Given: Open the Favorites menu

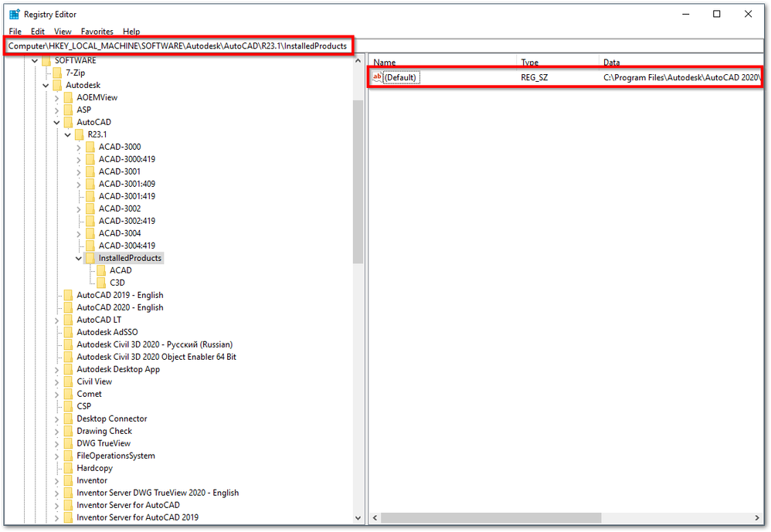Looking at the screenshot, I should point(97,32).
